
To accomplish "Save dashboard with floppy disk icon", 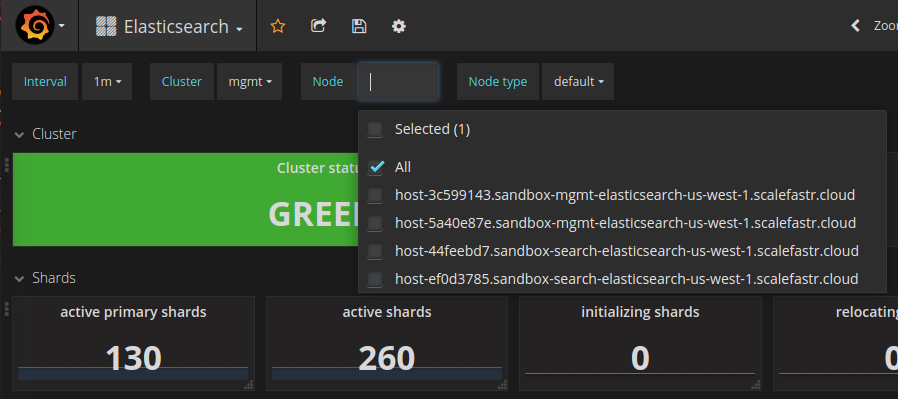I will tap(359, 26).
